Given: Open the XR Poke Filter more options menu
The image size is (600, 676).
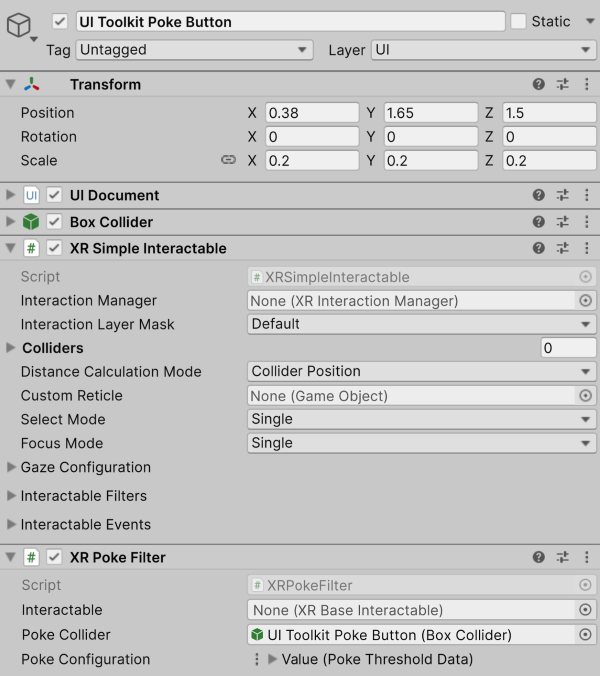Looking at the screenshot, I should coord(585,557).
